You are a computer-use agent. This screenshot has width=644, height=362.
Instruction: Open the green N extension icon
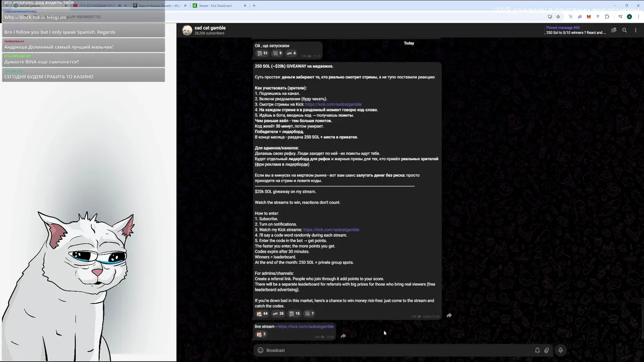click(571, 17)
